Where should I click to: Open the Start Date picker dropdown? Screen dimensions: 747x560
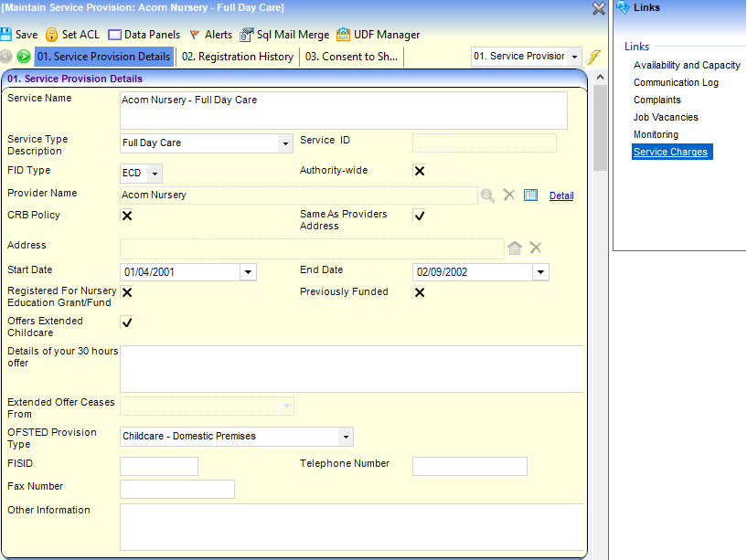tap(248, 272)
